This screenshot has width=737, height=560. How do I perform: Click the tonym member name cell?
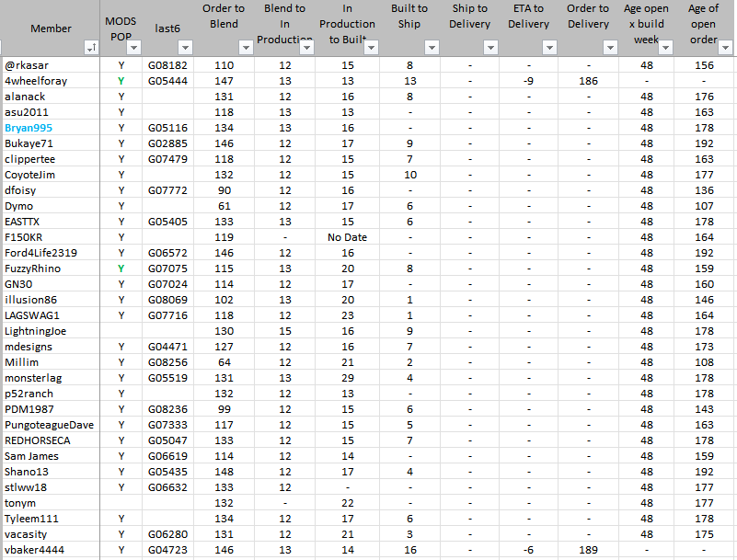coord(21,503)
